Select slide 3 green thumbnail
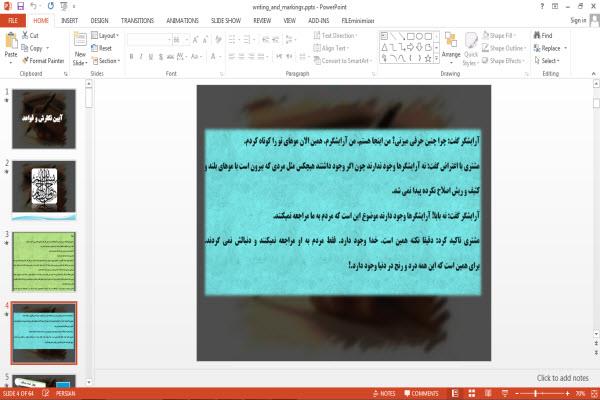600x400 pixels. click(x=44, y=261)
